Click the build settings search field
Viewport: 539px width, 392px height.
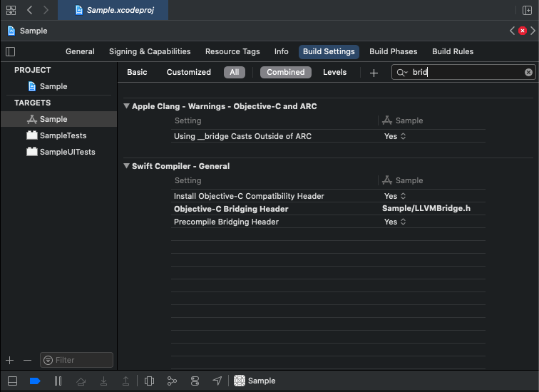point(463,72)
